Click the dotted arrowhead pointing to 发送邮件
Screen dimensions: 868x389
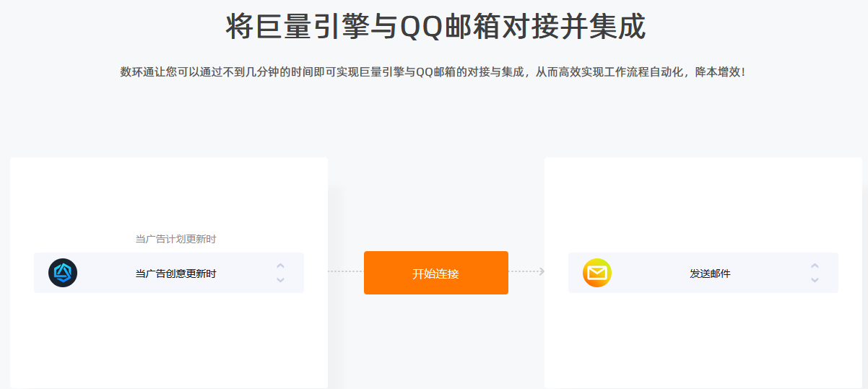tap(541, 271)
